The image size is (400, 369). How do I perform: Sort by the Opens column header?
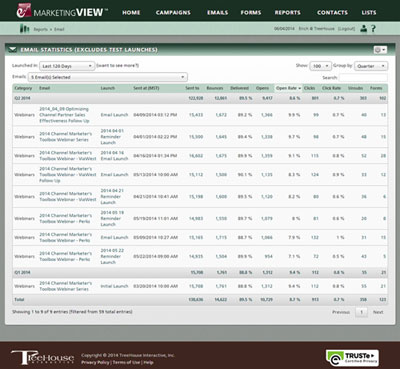[x=262, y=88]
